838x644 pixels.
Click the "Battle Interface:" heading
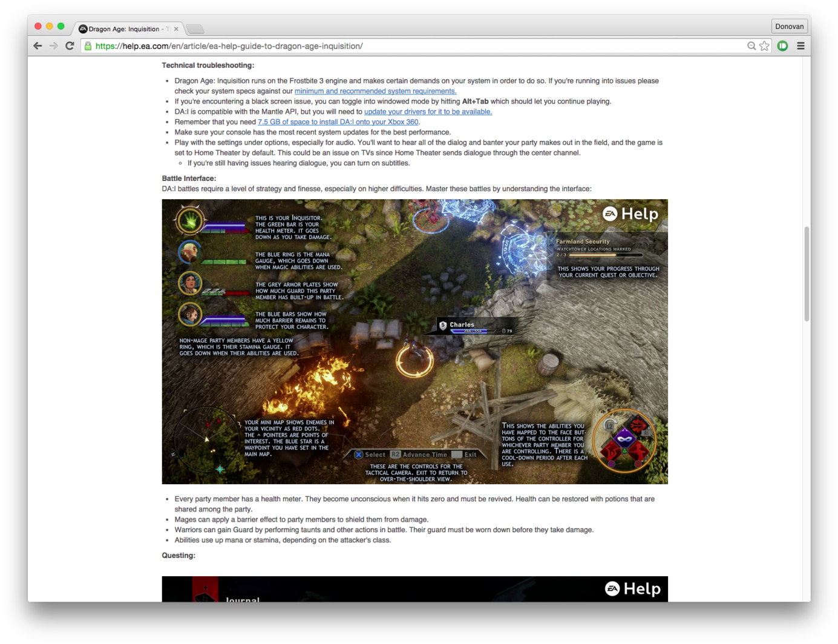[189, 179]
